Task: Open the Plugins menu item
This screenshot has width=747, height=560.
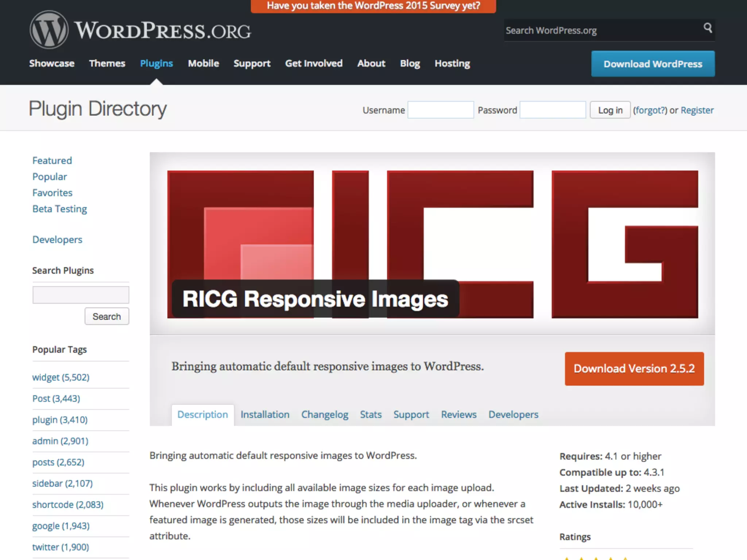Action: tap(156, 63)
